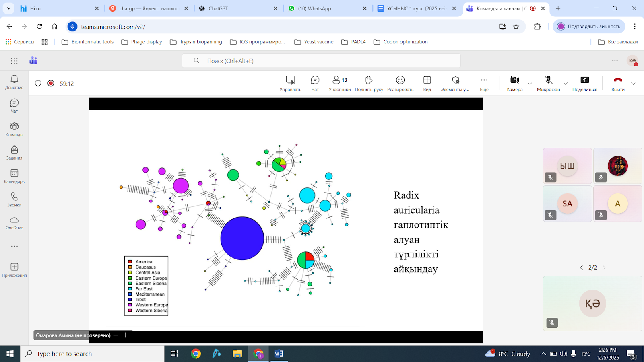644x362 pixels.
Task: Leave the meeting with the hang-up button
Action: (618, 83)
